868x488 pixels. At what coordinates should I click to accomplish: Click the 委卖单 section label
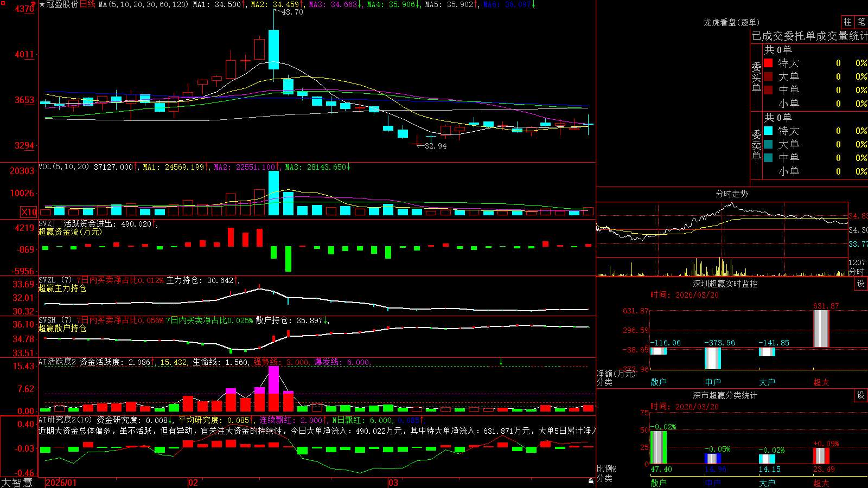click(x=756, y=145)
